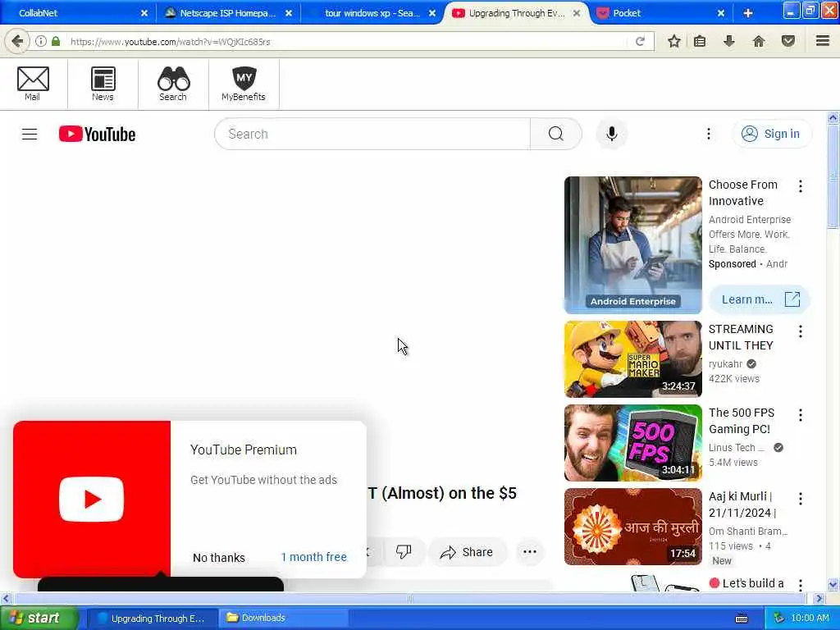Open options menu for Let's build a video
This screenshot has height=630, width=840.
(801, 584)
